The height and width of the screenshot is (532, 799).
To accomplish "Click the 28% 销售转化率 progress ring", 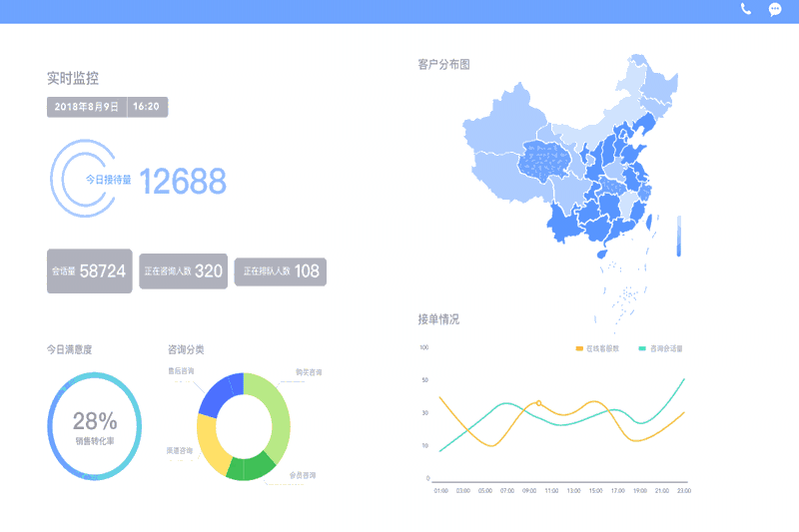I will (95, 426).
